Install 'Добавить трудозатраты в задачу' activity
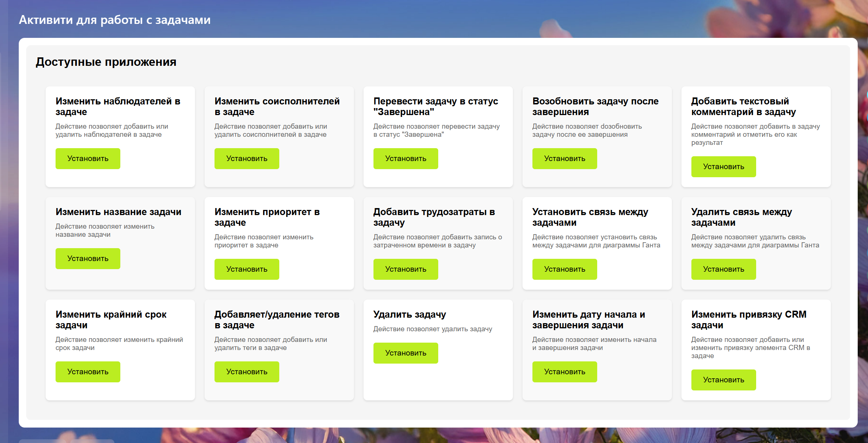The height and width of the screenshot is (443, 868). click(x=405, y=269)
